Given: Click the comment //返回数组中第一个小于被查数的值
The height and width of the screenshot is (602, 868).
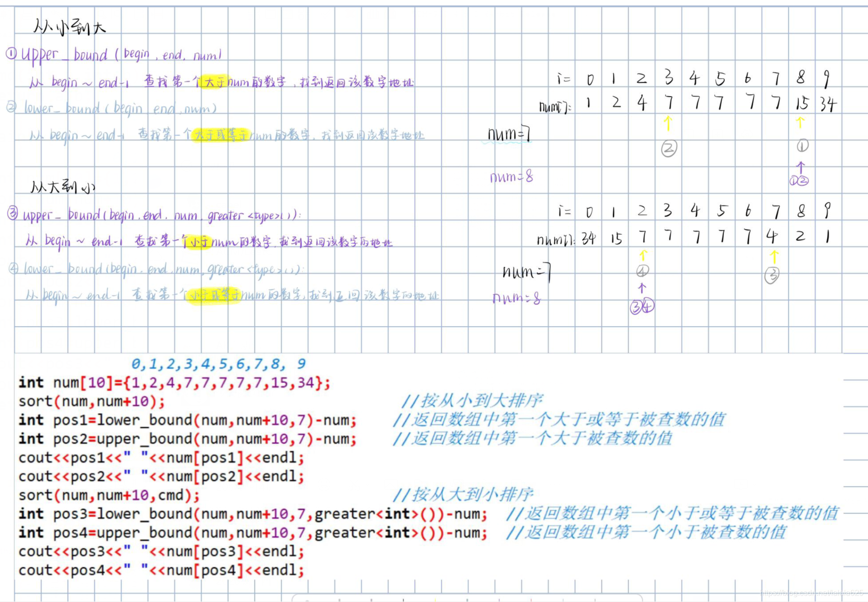Looking at the screenshot, I should pyautogui.click(x=646, y=531).
